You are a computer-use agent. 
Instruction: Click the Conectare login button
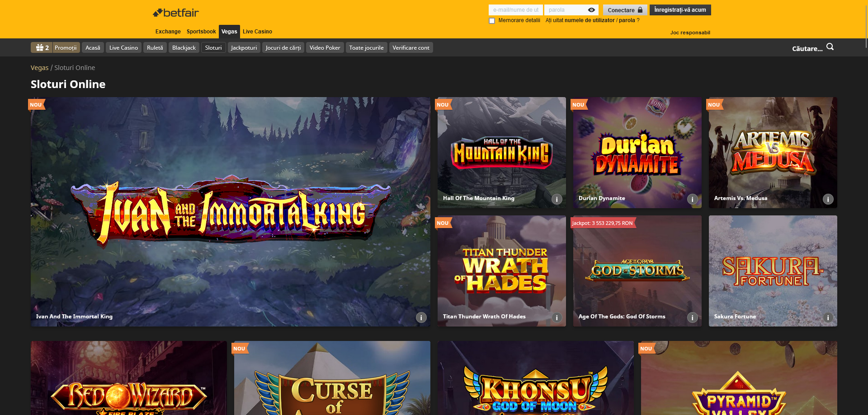[625, 10]
